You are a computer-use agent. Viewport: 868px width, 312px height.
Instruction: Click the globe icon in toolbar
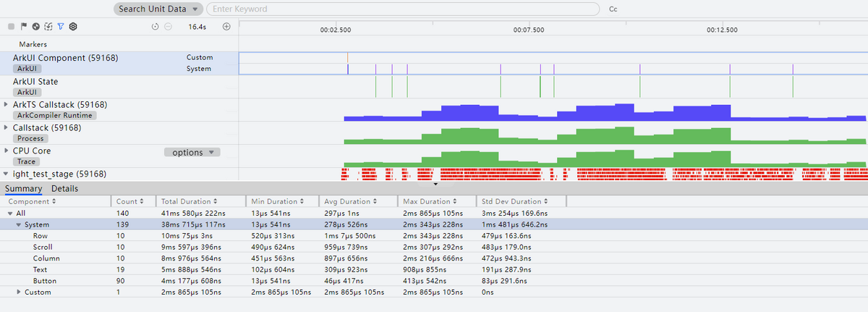click(x=35, y=26)
